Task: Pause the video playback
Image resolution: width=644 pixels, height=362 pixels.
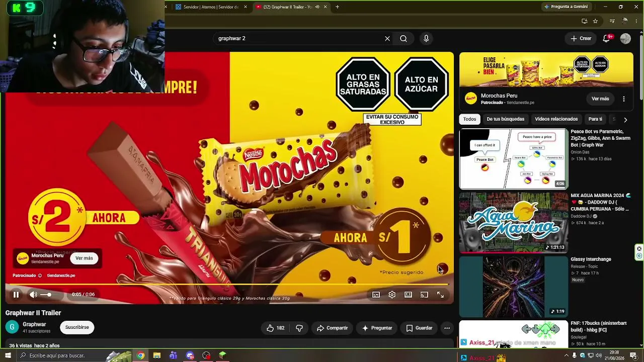Action: [x=16, y=295]
